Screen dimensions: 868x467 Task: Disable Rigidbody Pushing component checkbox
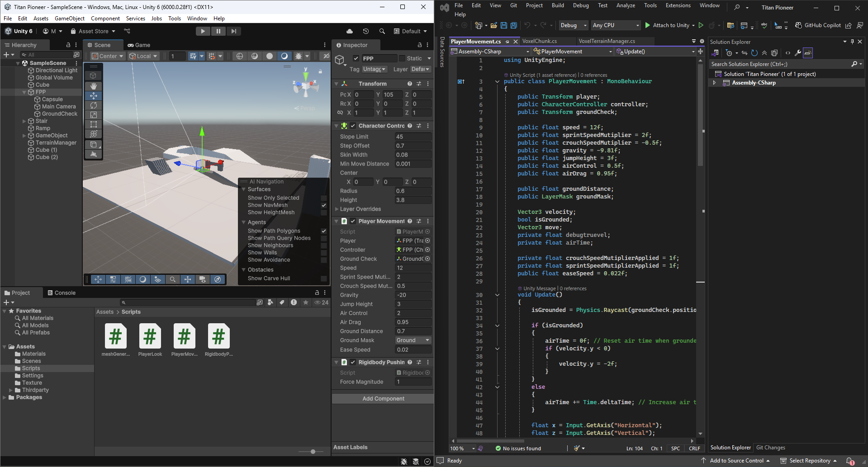click(353, 362)
